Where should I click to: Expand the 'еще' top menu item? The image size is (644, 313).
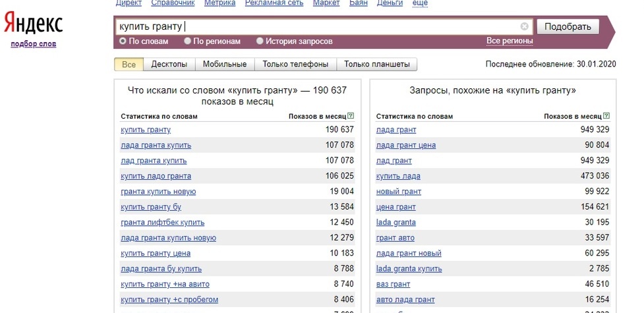pyautogui.click(x=420, y=3)
